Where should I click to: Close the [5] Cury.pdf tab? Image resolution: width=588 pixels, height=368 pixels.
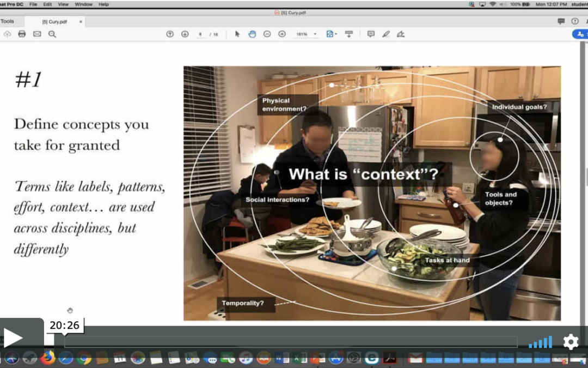point(81,22)
